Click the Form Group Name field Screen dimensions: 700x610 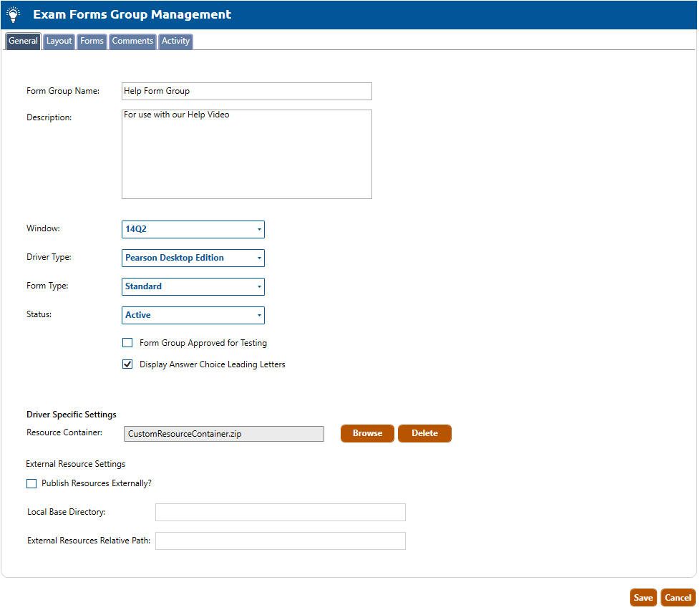coord(246,91)
